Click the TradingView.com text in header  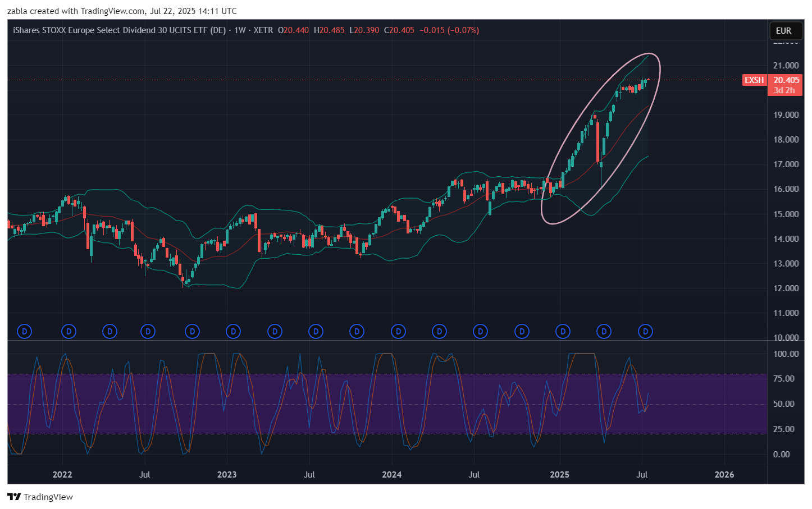coord(112,11)
